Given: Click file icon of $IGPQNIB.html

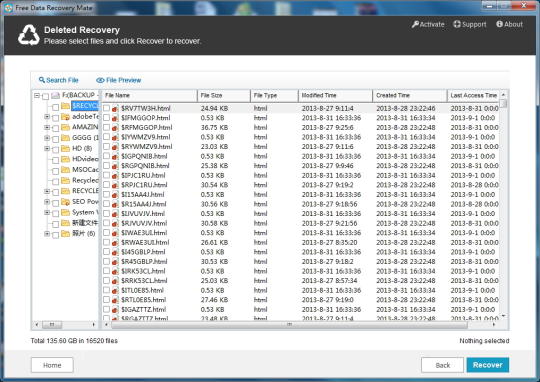Looking at the screenshot, I should [115, 156].
